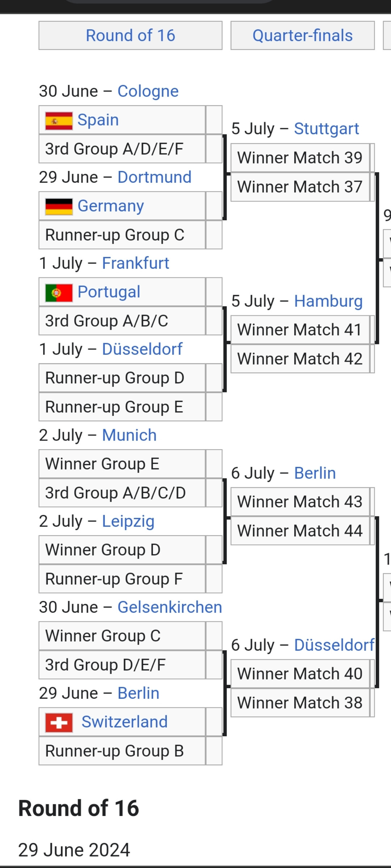Viewport: 391px width, 868px height.
Task: Click the Portugal flag icon
Action: pos(59,293)
